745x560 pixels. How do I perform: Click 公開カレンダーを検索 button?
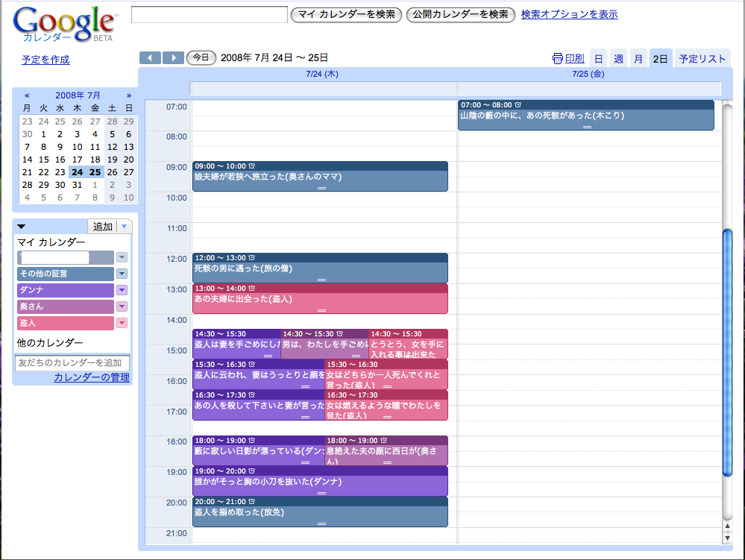(x=460, y=15)
